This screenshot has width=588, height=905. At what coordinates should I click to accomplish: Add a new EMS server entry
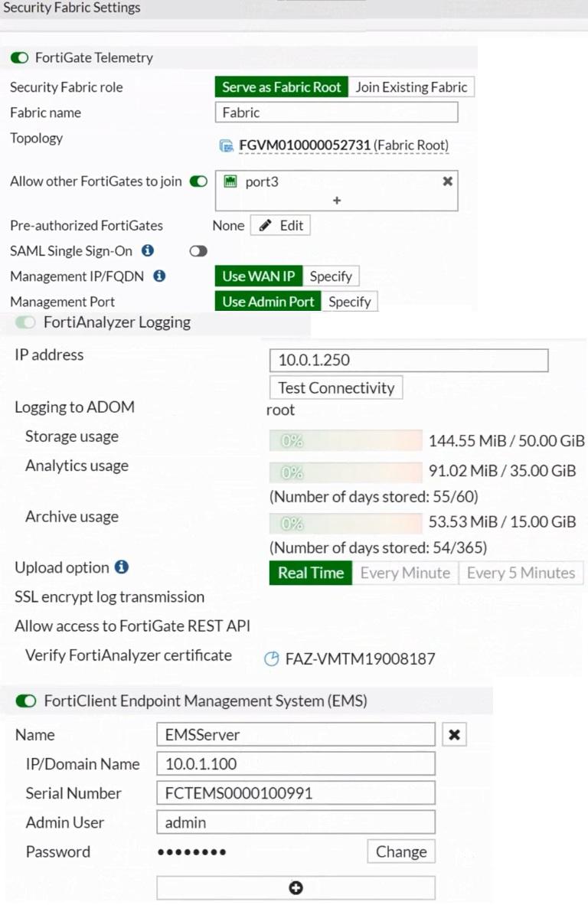click(296, 887)
